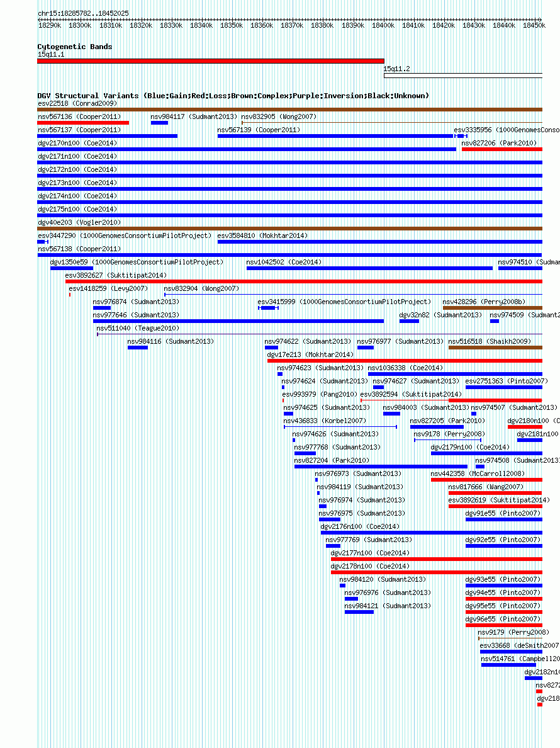Click the nsv827204 (Park2010) label
The width and height of the screenshot is (560, 748).
point(332,461)
